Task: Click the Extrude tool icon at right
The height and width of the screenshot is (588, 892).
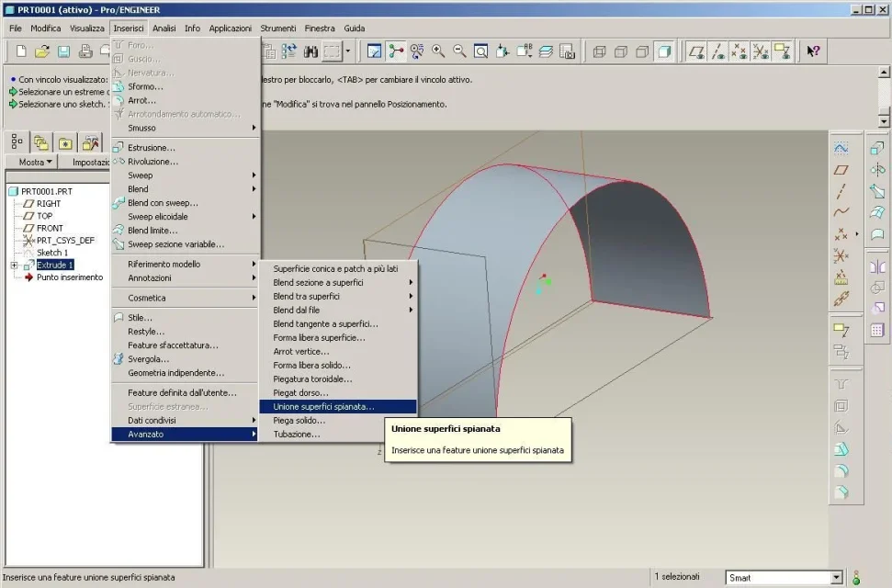Action: 876,149
